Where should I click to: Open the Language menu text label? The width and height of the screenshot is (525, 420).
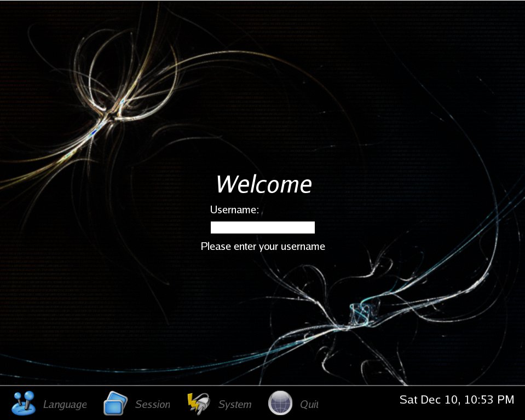tap(65, 405)
